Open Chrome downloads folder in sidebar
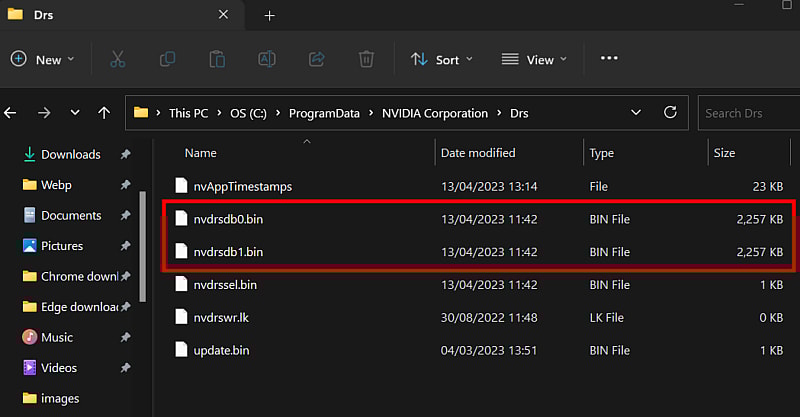Image resolution: width=800 pixels, height=417 pixels. (x=80, y=276)
